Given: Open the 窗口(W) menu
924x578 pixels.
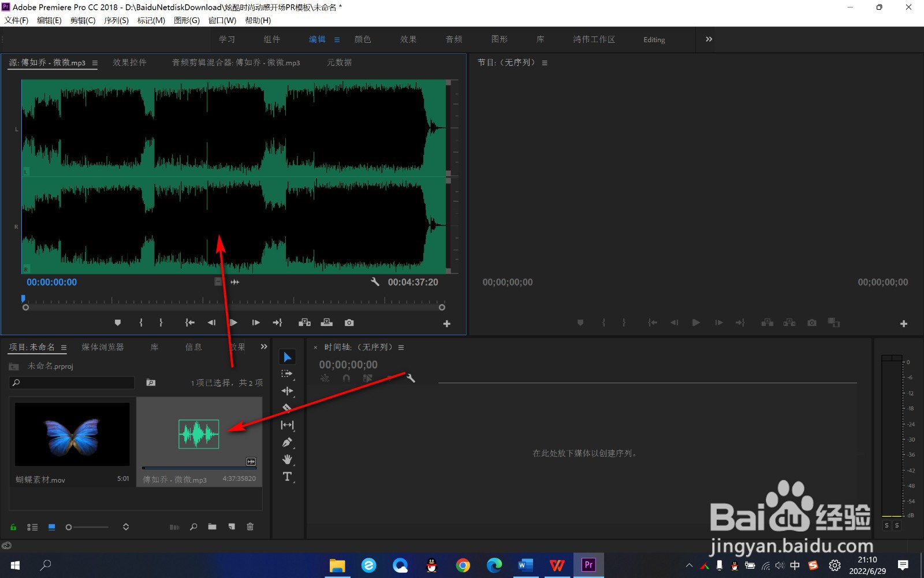Looking at the screenshot, I should (x=222, y=20).
